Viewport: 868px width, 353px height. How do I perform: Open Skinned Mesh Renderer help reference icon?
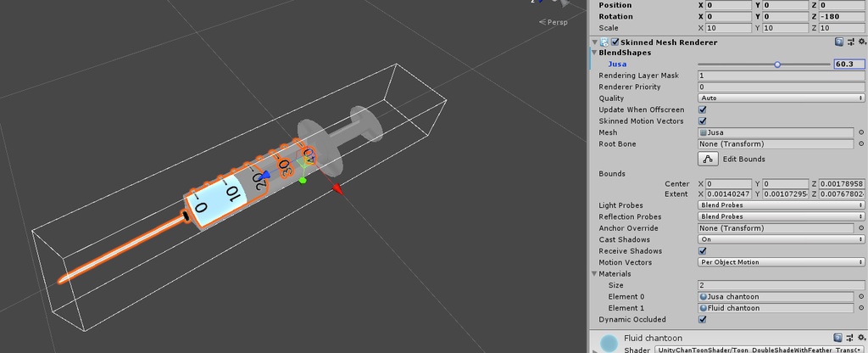pyautogui.click(x=838, y=42)
